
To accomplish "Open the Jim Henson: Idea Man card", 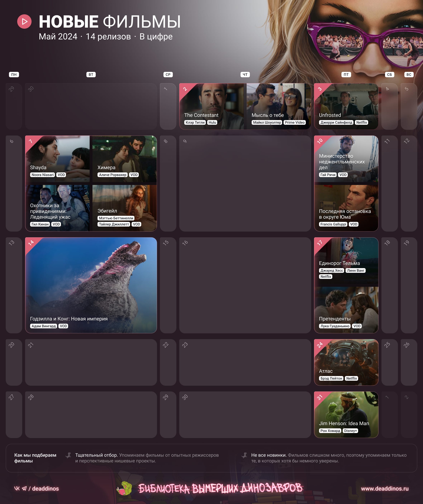I will pyautogui.click(x=346, y=415).
